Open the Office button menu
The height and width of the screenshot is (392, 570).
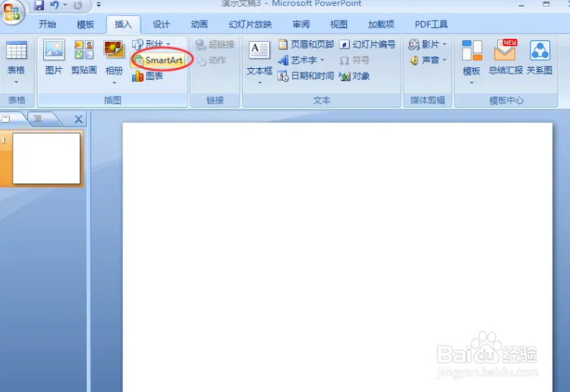coord(12,11)
